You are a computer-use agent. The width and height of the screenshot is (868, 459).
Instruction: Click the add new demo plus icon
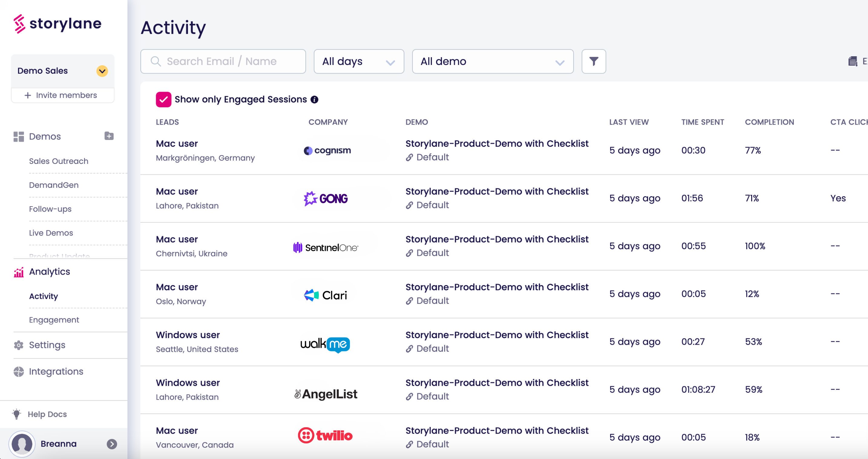click(109, 136)
